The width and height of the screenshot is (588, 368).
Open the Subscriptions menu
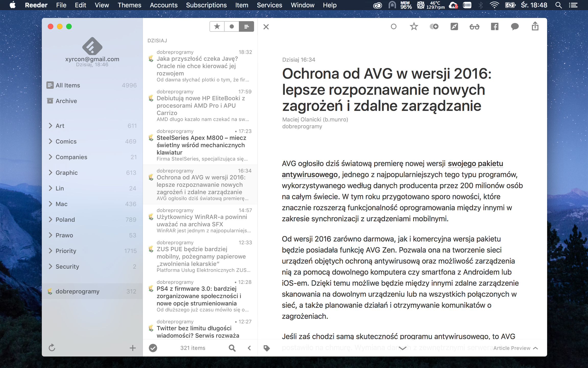[206, 5]
